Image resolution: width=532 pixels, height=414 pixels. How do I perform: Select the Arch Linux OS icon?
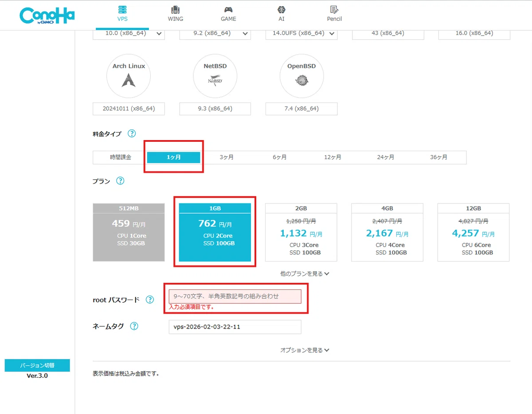tap(129, 76)
